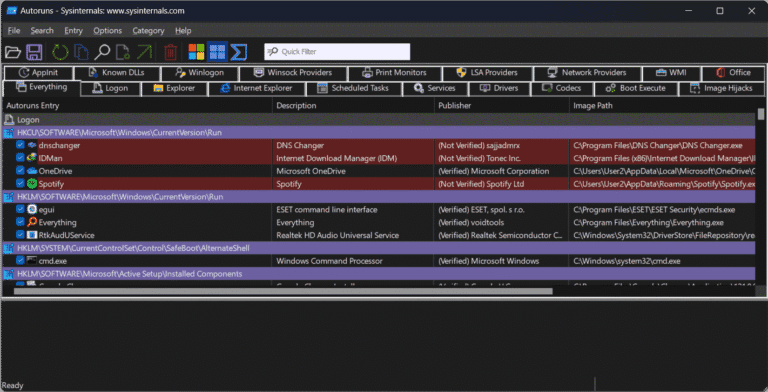Open the Search menu

pyautogui.click(x=42, y=30)
